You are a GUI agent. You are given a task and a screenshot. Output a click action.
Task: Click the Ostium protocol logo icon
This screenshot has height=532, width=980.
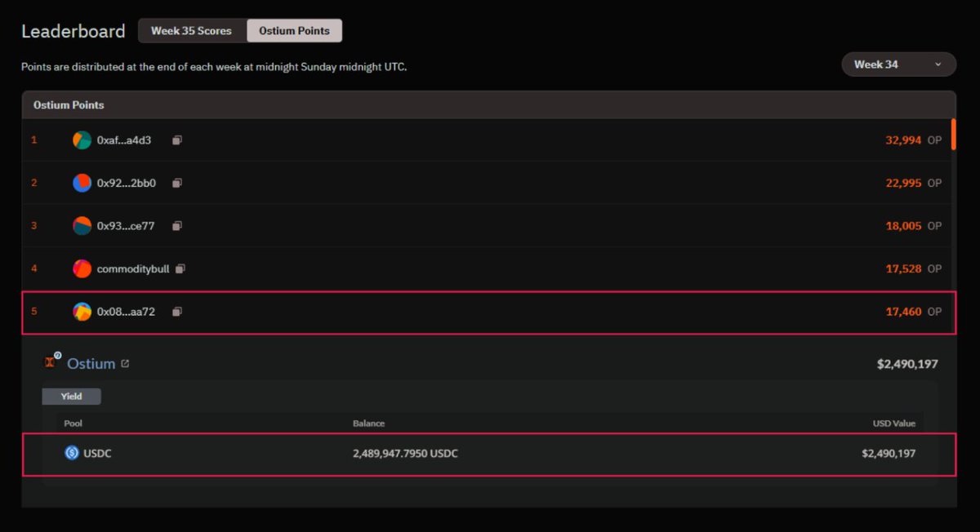click(x=52, y=361)
